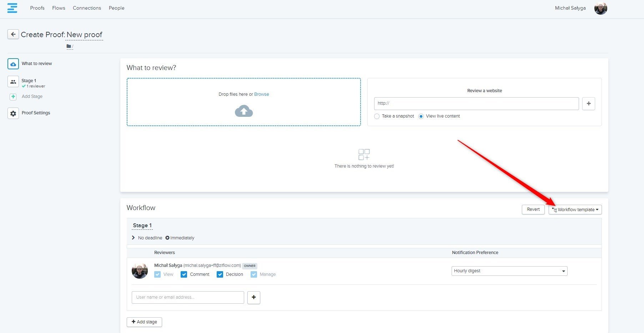The height and width of the screenshot is (333, 644).
Task: Click the plus button next to website URL
Action: (x=588, y=104)
